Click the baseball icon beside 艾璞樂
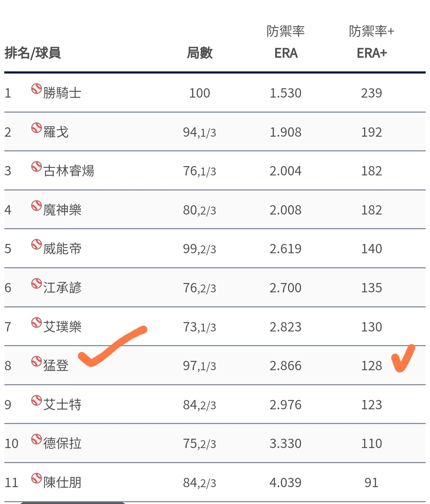This screenshot has height=504, width=430. point(36,322)
